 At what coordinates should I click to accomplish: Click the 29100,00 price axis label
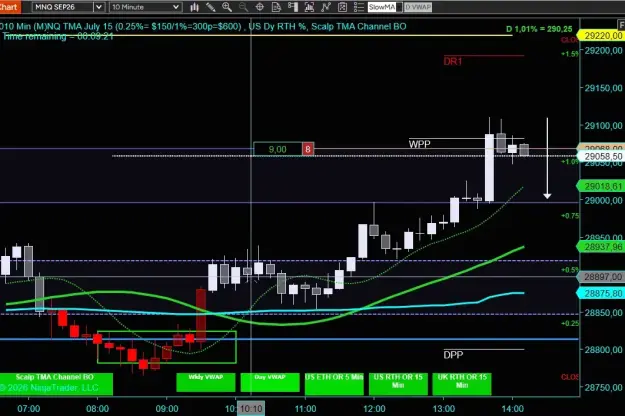(x=603, y=126)
